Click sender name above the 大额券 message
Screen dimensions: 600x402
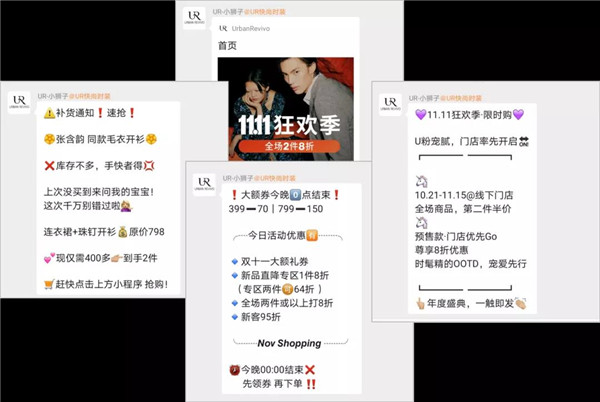click(259, 178)
